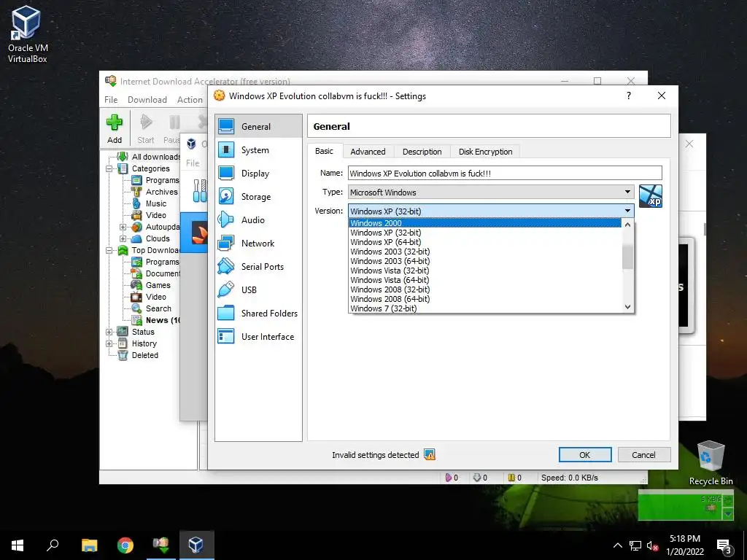Switch to VirtualBox in the taskbar

196,545
